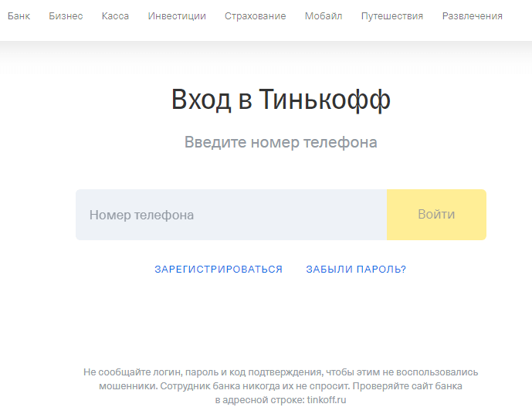The image size is (532, 414).
Task: Click the tinkoff.ru text in the warning
Action: coord(327,400)
